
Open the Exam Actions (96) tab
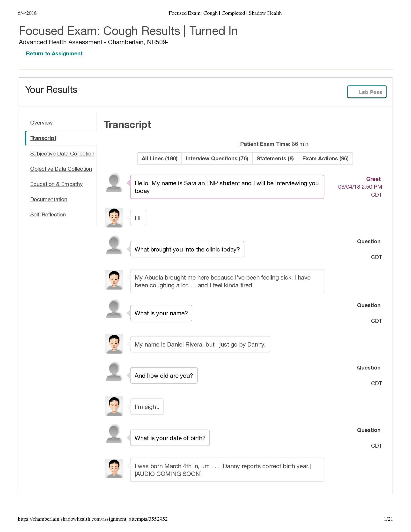click(325, 159)
